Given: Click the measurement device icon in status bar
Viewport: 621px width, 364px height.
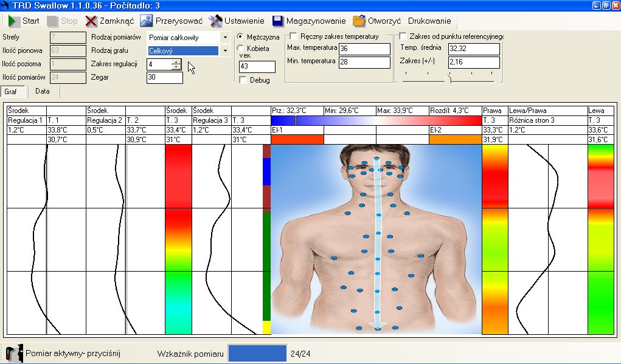Looking at the screenshot, I should pyautogui.click(x=13, y=353).
